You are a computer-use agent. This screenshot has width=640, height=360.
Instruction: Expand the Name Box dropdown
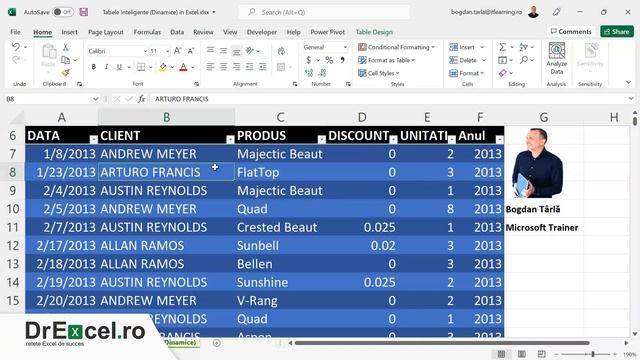95,99
